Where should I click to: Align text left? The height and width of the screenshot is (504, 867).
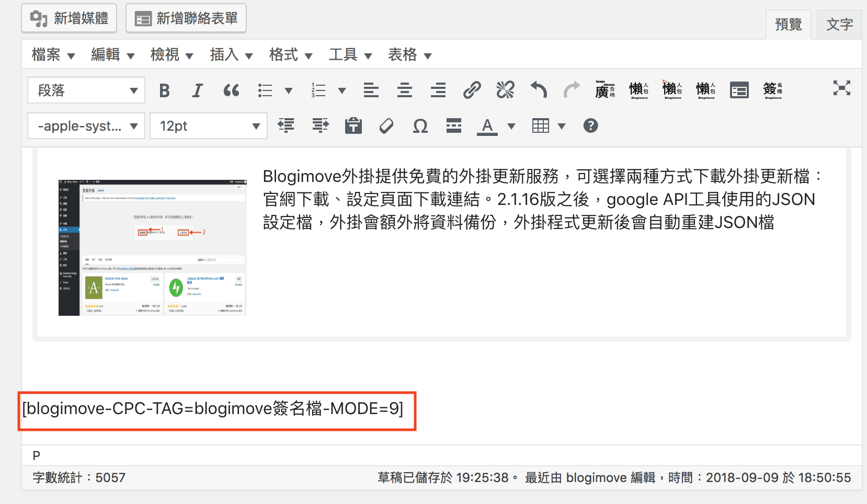(371, 90)
